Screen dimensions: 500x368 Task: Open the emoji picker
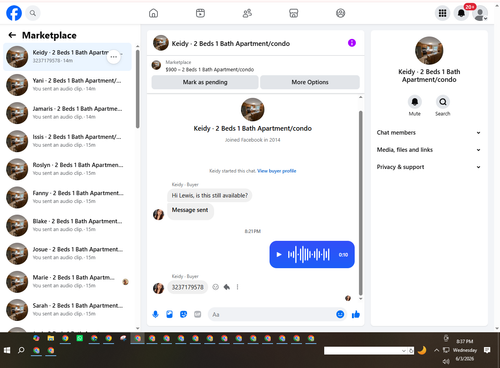point(340,314)
